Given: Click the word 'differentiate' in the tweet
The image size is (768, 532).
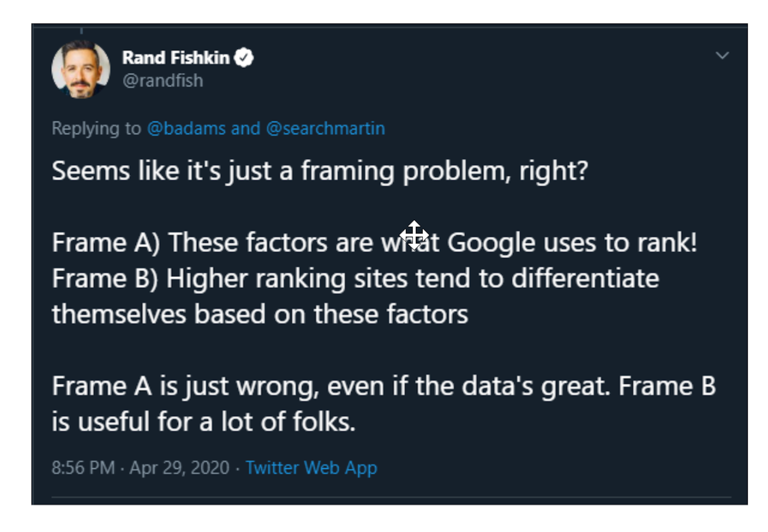Looking at the screenshot, I should 585,278.
